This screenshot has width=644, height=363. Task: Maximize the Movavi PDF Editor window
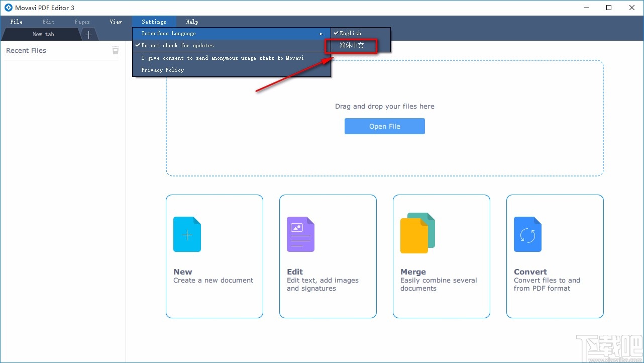pyautogui.click(x=609, y=8)
